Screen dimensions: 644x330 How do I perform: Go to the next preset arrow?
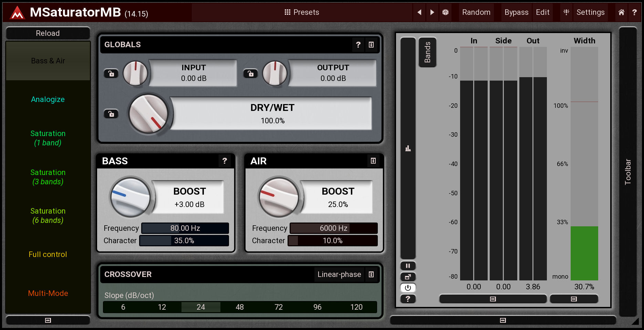coord(432,12)
